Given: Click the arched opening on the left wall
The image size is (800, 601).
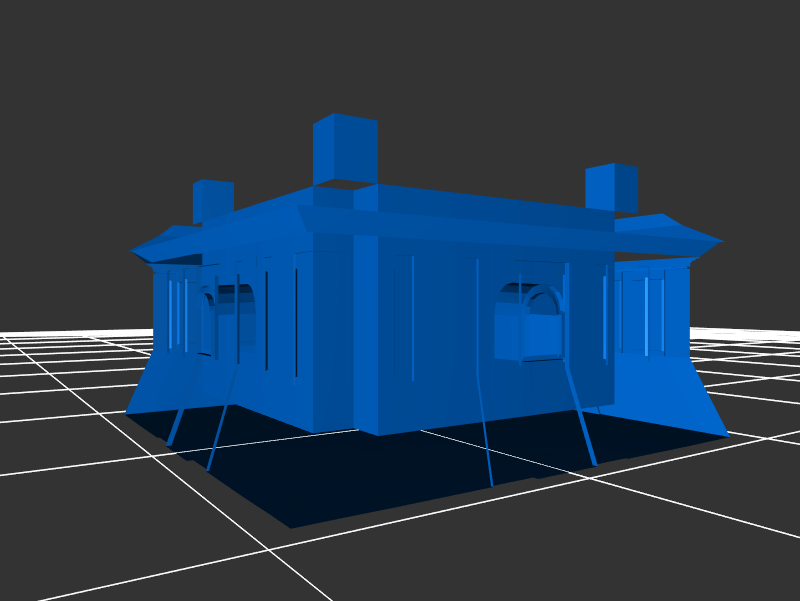Looking at the screenshot, I should click(230, 320).
